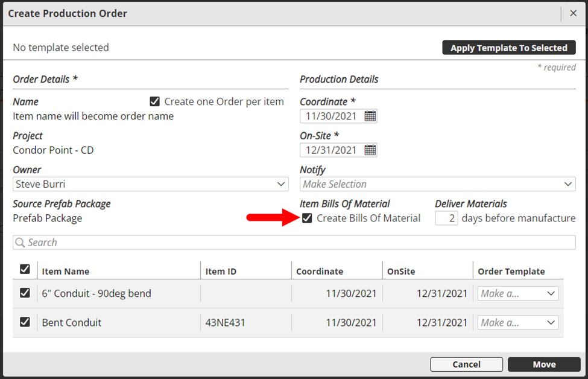The height and width of the screenshot is (379, 588).
Task: Deselect the Bent Conduit row checkbox
Action: coord(25,322)
